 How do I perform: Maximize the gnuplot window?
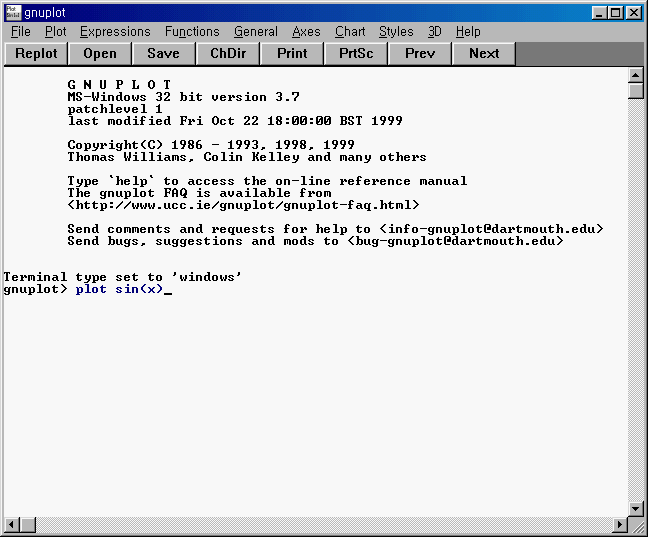615,13
